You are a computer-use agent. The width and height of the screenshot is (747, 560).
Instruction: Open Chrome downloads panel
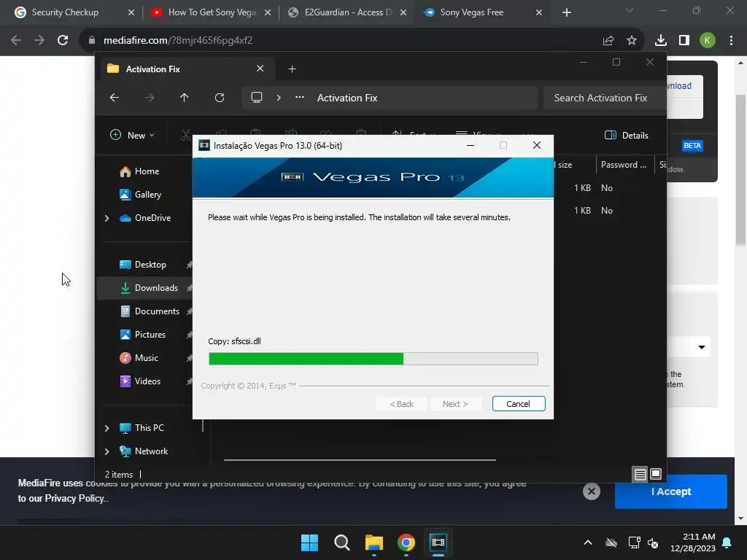coord(661,41)
